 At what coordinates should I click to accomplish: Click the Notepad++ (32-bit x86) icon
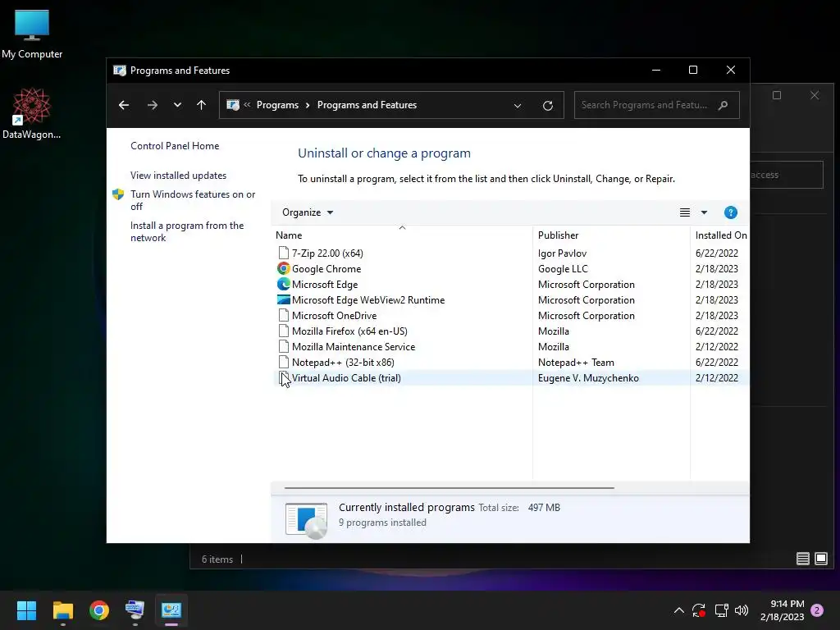[x=284, y=362]
